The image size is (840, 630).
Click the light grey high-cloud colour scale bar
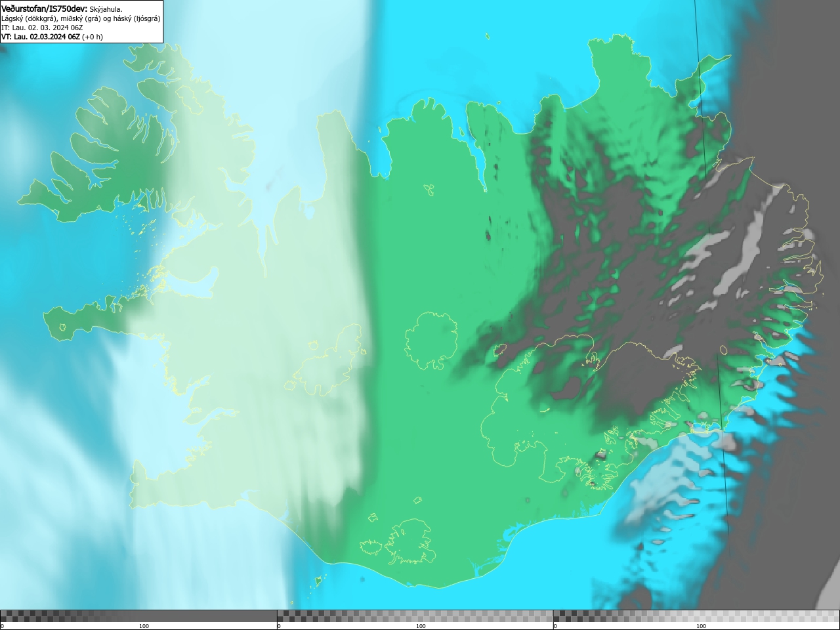(x=696, y=616)
